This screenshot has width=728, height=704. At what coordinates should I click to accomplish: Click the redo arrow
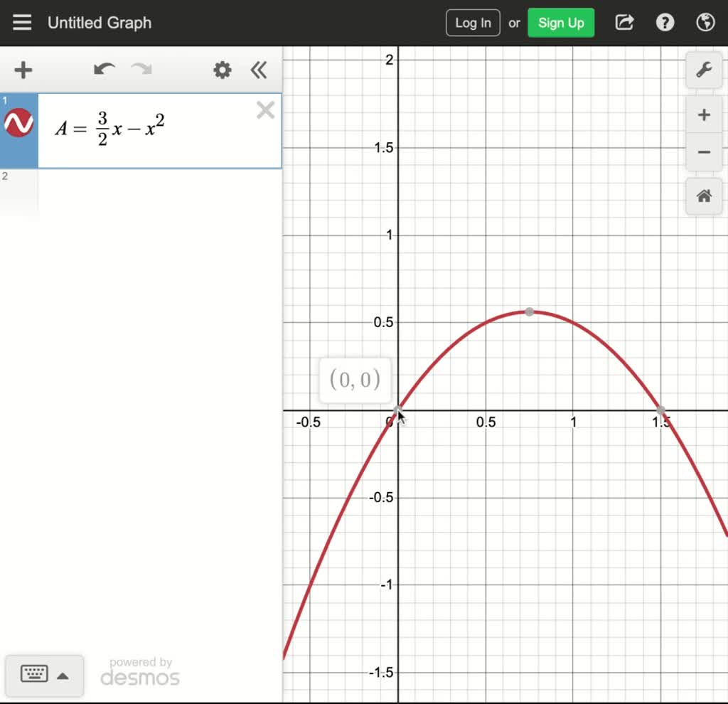pos(141,70)
